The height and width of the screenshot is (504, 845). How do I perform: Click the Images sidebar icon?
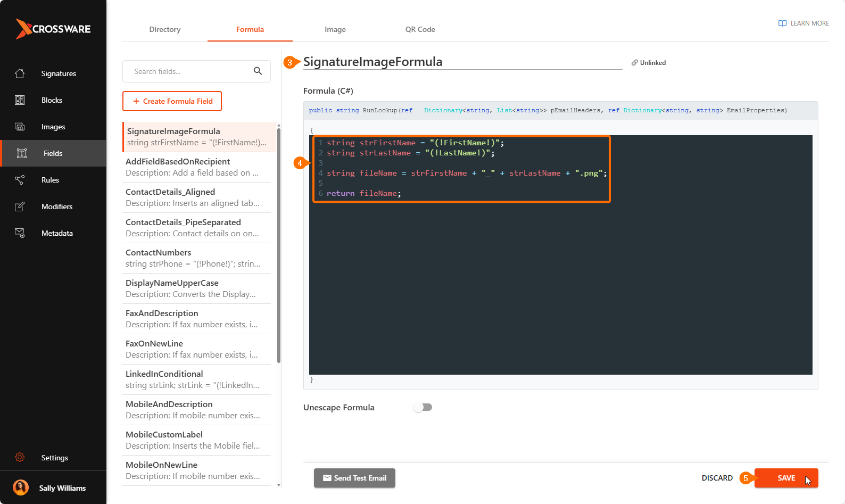20,127
